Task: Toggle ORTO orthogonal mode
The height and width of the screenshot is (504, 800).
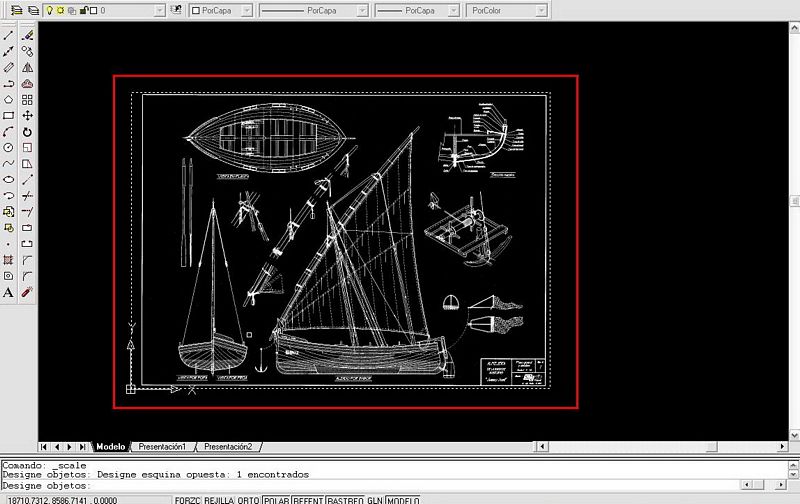Action: tap(248, 500)
